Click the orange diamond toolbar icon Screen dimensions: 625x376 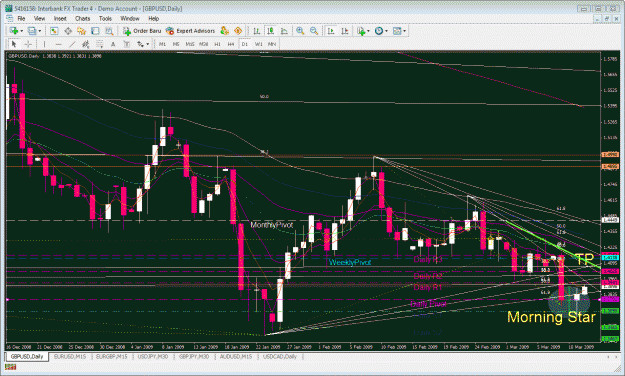point(238,31)
